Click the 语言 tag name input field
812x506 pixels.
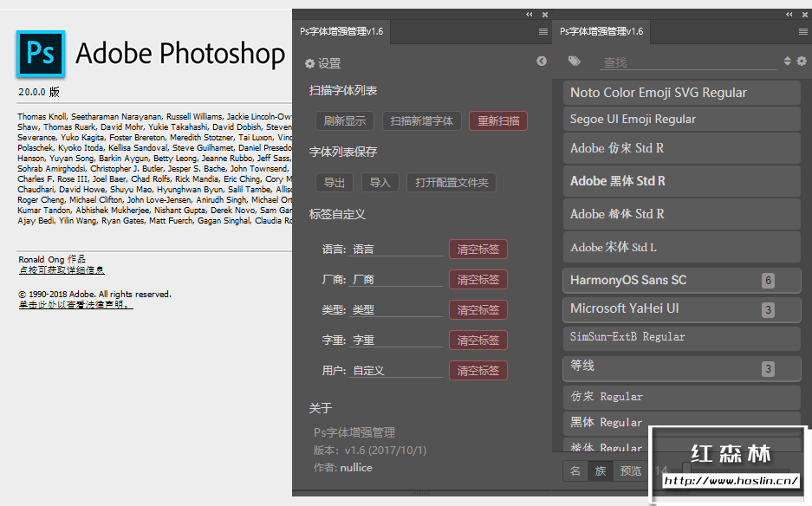pos(396,250)
